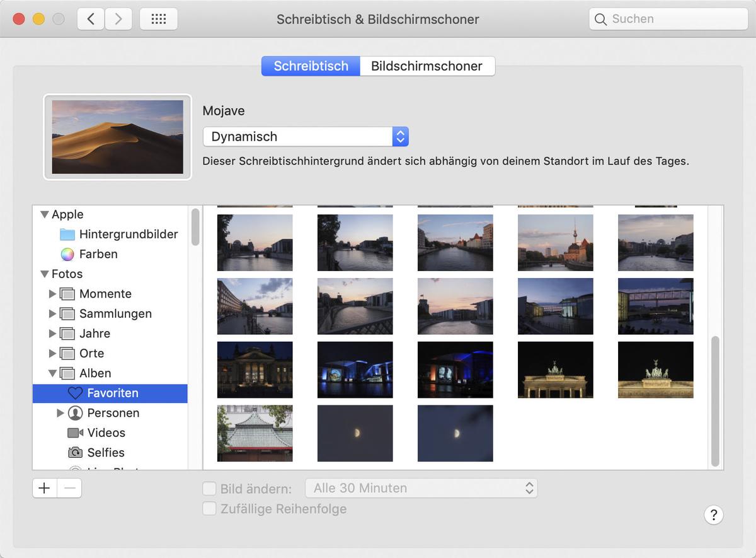
Task: Open the Dynamisch dropdown menu
Action: click(x=306, y=137)
